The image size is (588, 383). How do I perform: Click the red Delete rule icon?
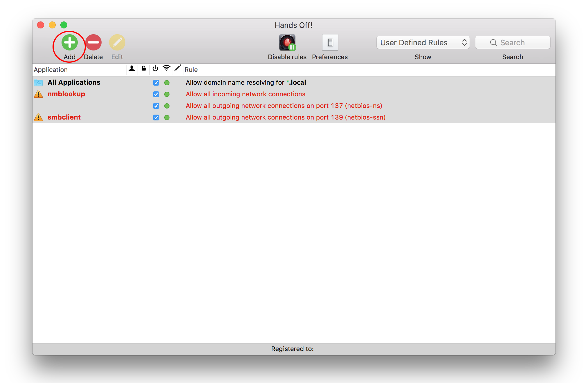(x=93, y=43)
